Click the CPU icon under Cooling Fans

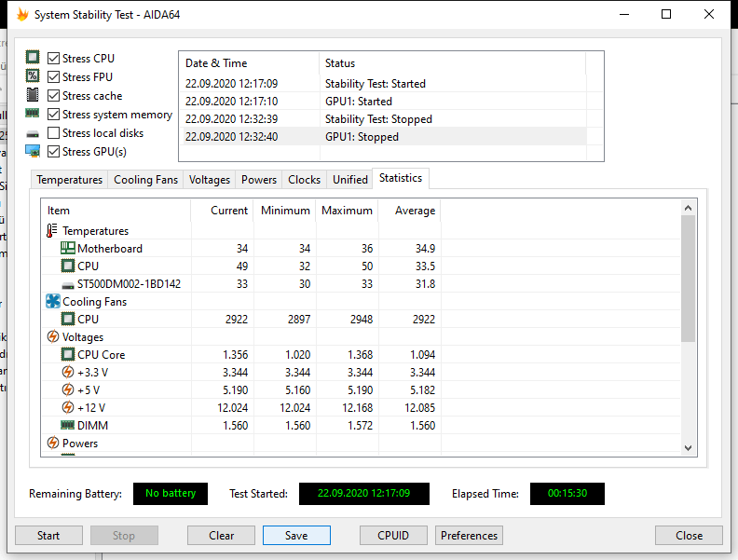[68, 319]
